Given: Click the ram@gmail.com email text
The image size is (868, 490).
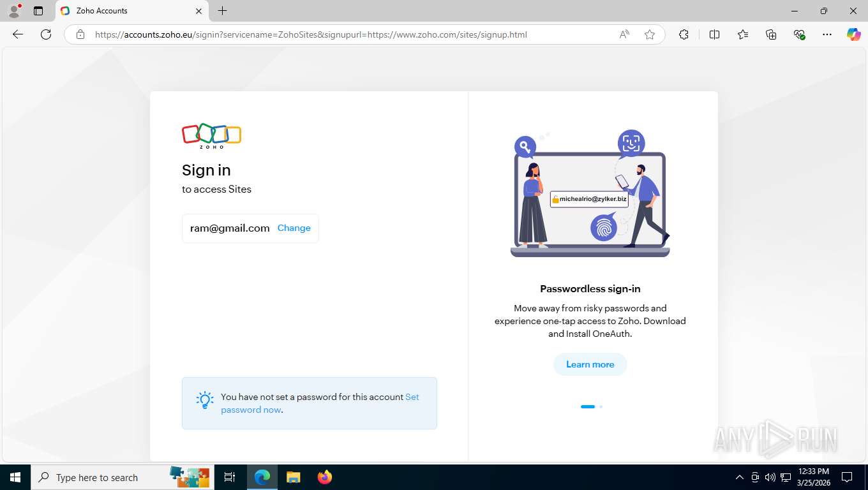Looking at the screenshot, I should tap(230, 228).
